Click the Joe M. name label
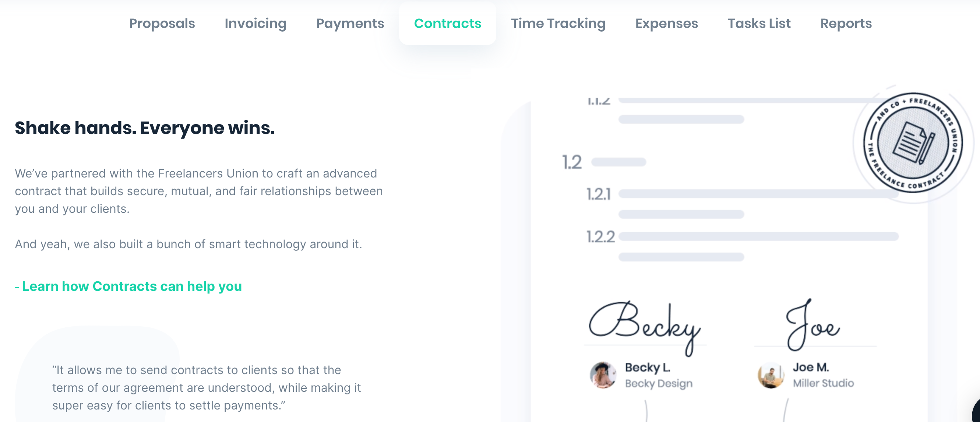The height and width of the screenshot is (422, 980). pos(811,367)
